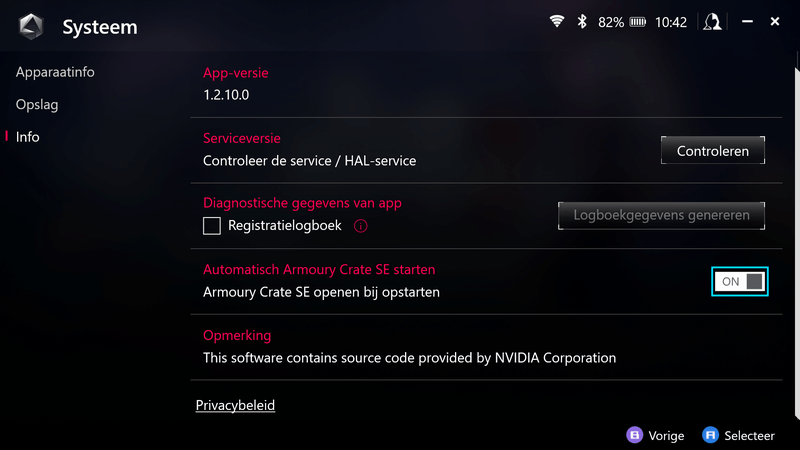The height and width of the screenshot is (450, 800).
Task: Click the Armoury Crate logo icon
Action: tap(31, 27)
